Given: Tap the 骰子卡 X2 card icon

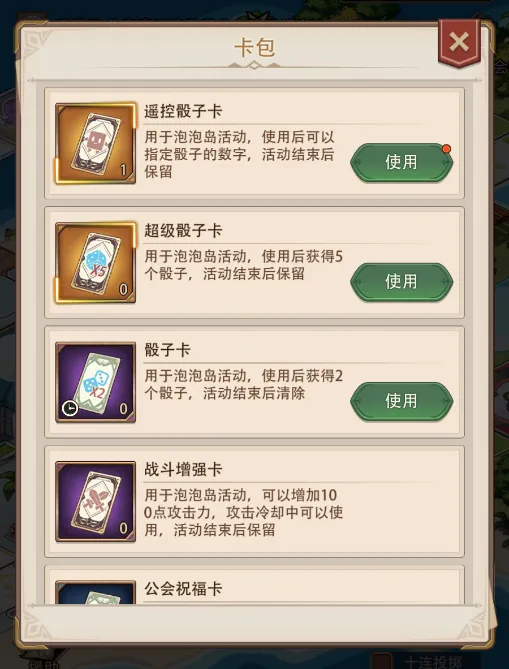Looking at the screenshot, I should coord(95,382).
